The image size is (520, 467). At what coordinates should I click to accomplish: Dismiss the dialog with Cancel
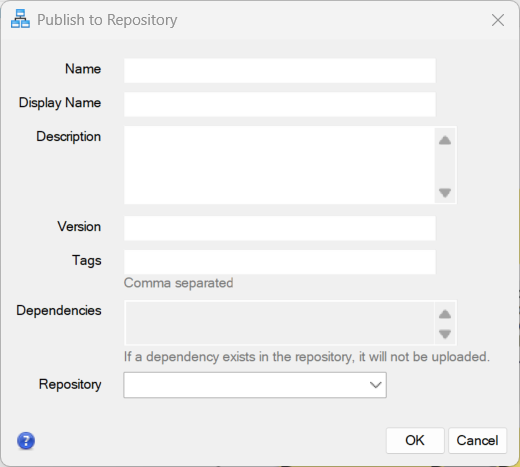[477, 440]
